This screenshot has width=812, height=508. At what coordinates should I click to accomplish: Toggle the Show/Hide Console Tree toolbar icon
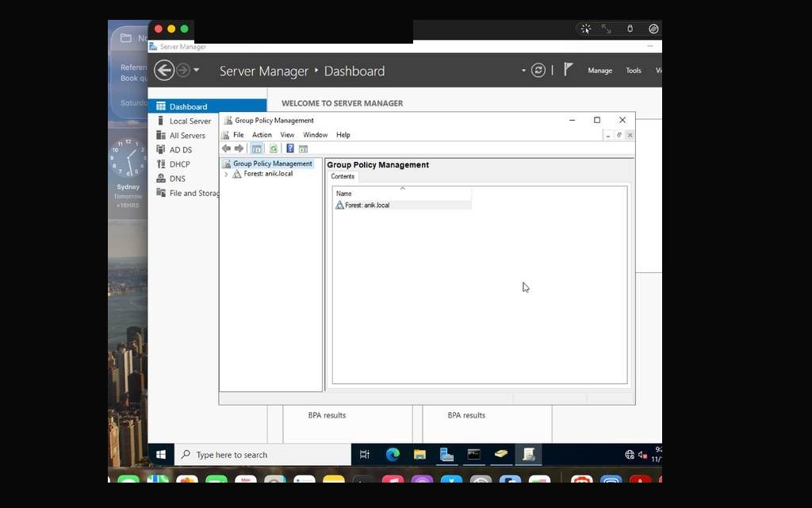pyautogui.click(x=257, y=148)
